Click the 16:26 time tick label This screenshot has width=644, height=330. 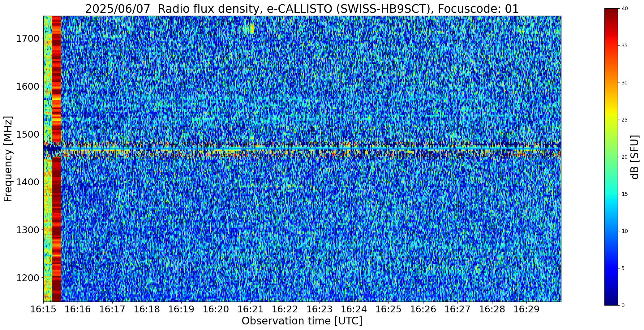point(423,309)
